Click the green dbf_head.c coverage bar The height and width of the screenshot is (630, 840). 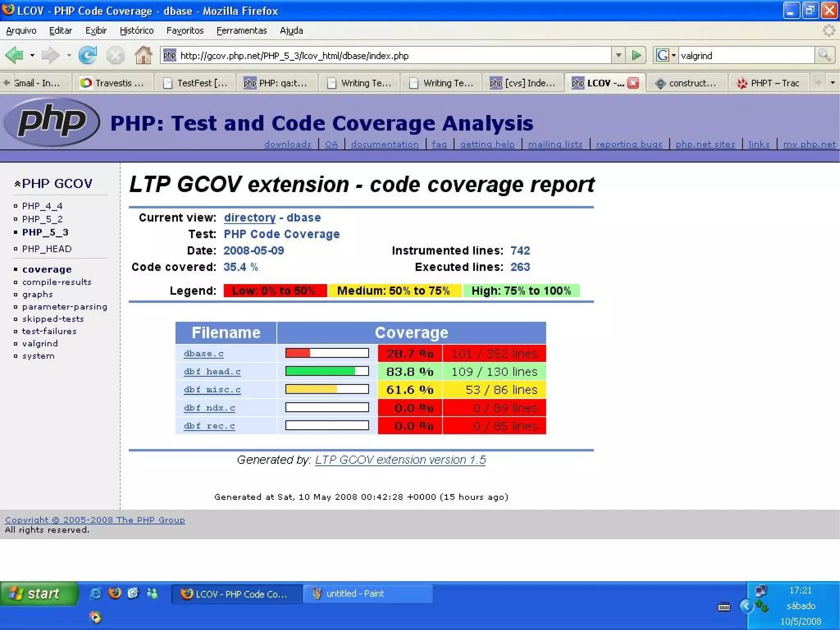click(327, 371)
